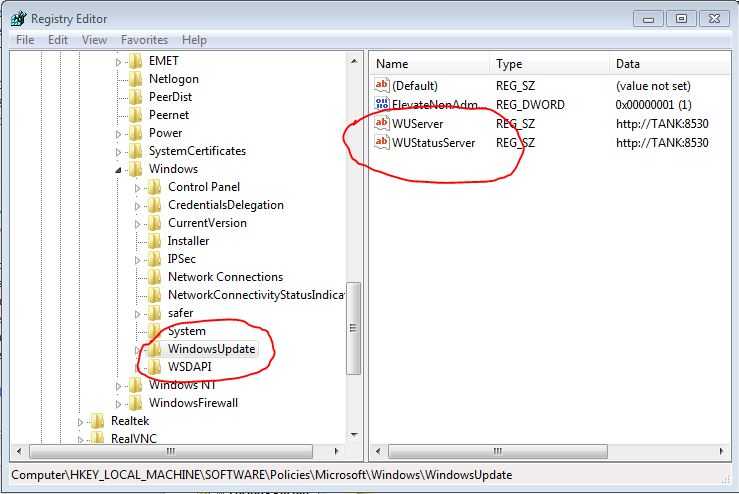739x494 pixels.
Task: Open the Edit menu
Action: click(x=58, y=40)
